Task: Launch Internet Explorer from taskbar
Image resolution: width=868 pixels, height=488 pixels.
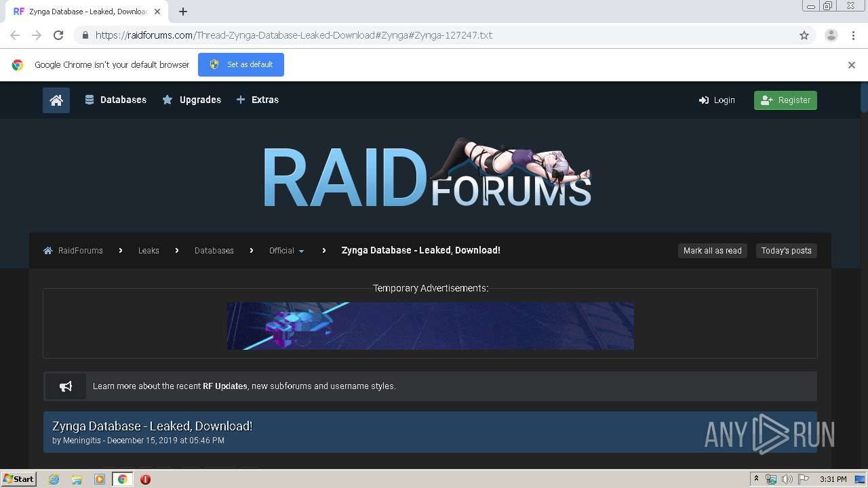Action: point(54,479)
